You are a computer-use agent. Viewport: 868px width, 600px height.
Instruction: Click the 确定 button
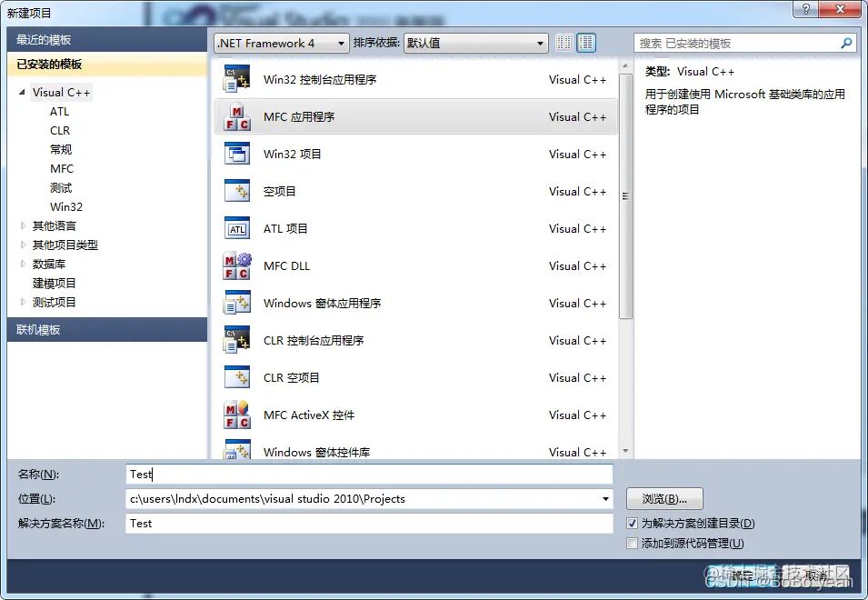point(743,576)
